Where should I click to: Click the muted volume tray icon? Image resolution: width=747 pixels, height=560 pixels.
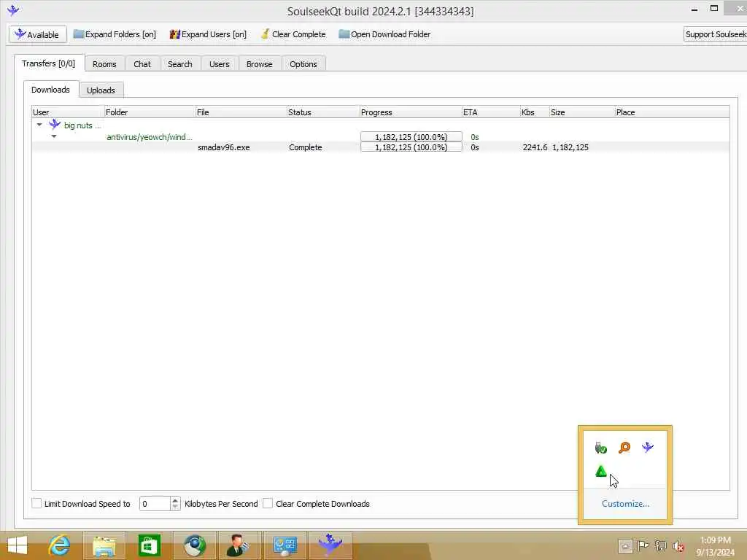(678, 546)
